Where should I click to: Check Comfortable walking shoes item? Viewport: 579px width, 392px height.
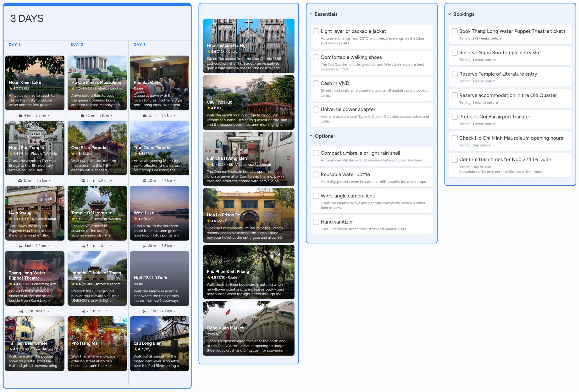(316, 57)
